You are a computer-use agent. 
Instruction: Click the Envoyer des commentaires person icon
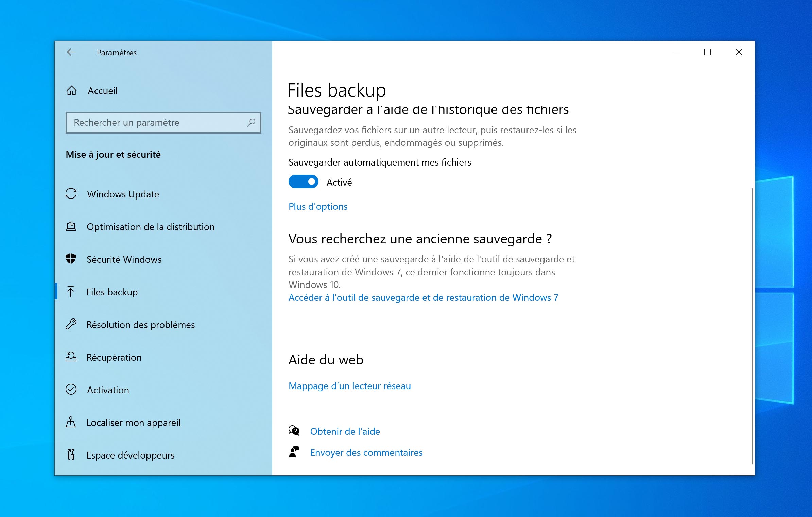point(294,452)
